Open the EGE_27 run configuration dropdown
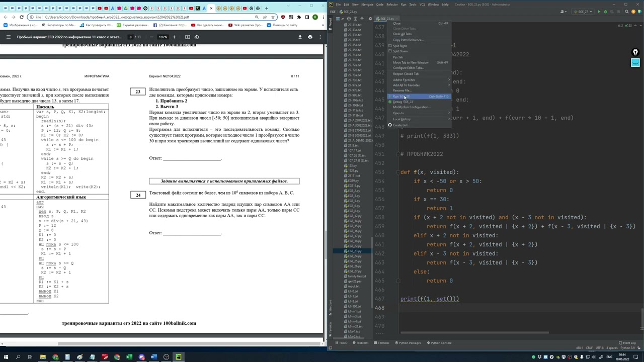The width and height of the screenshot is (644, 362). (x=583, y=12)
